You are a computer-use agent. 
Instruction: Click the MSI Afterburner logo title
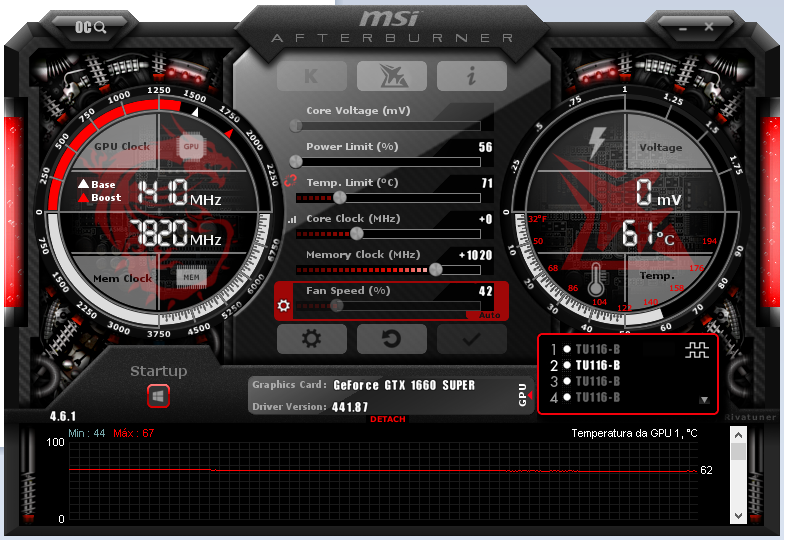point(392,28)
